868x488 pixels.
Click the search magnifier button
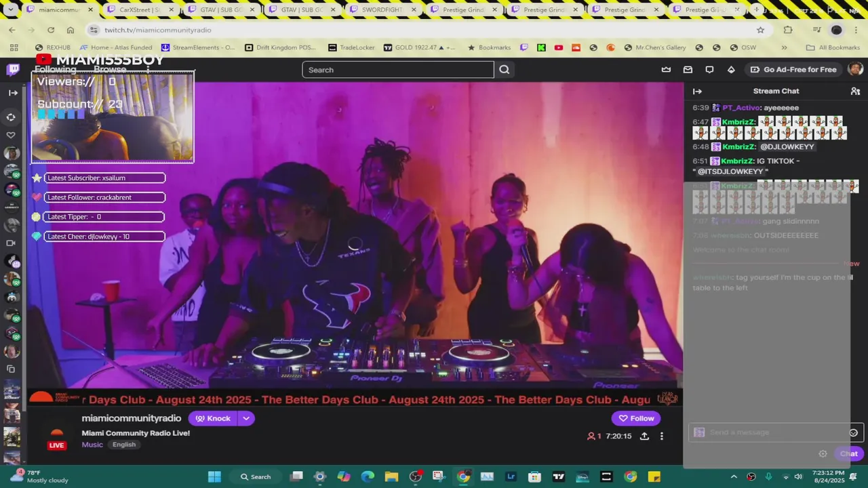tap(505, 70)
